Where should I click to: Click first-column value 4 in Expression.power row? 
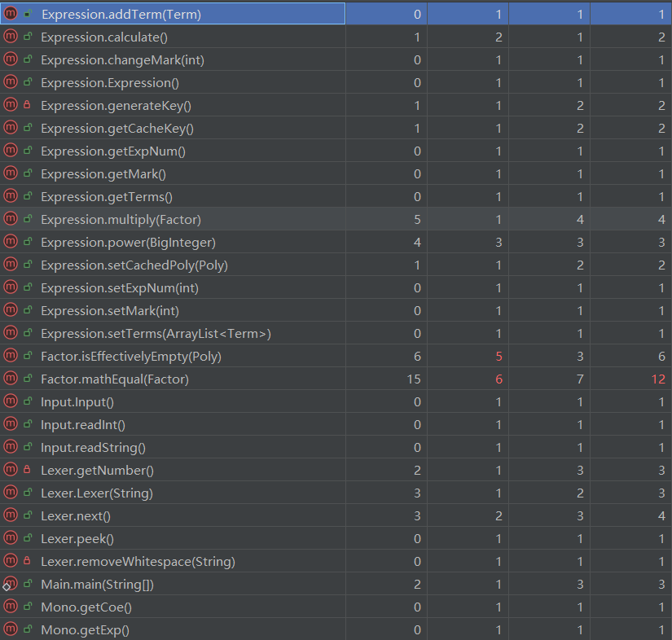pos(417,243)
